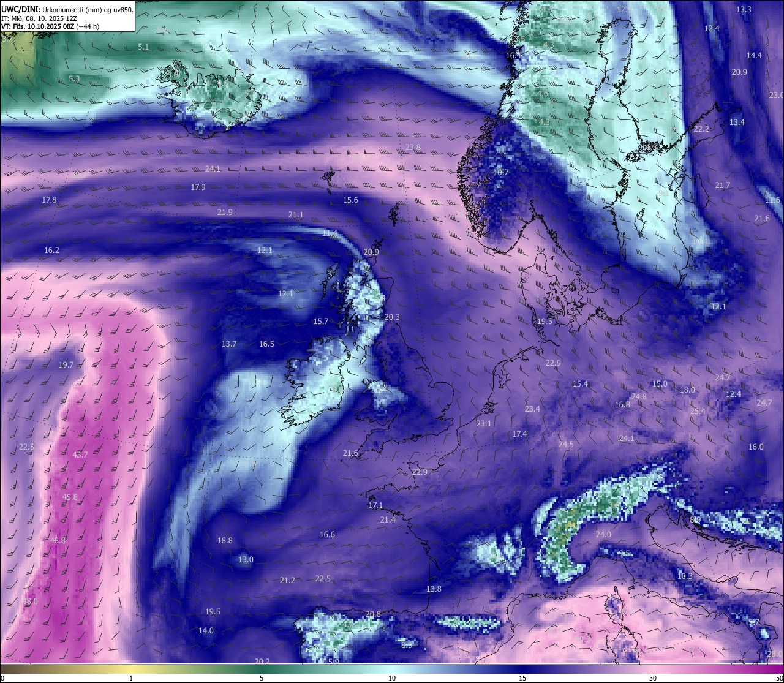Click the 15.6 value label

[350, 200]
